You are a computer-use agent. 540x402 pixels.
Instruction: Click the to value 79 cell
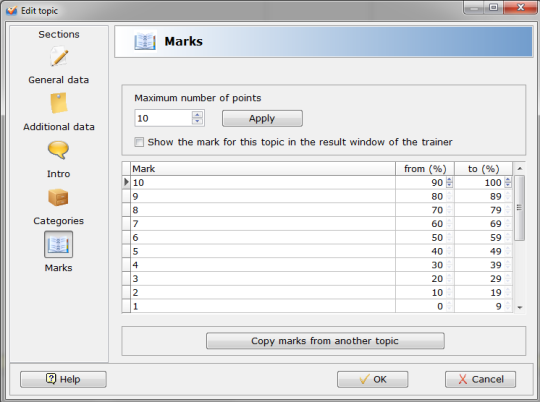484,210
